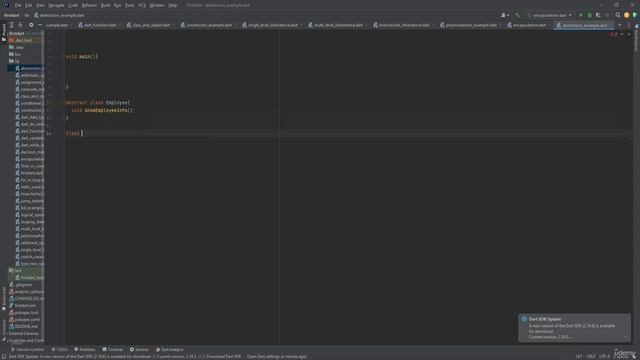Screen dimensions: 640x360
Task: Toggle the Project tool window stripe
Action: 4,32
